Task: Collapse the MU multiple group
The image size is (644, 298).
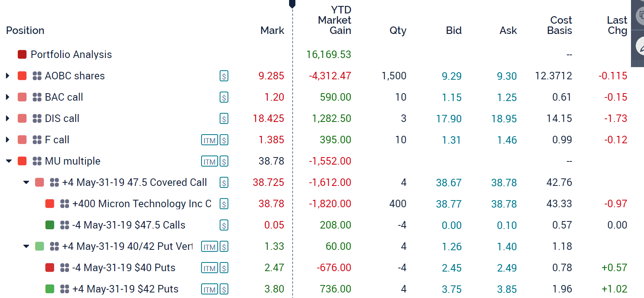Action: (x=9, y=161)
